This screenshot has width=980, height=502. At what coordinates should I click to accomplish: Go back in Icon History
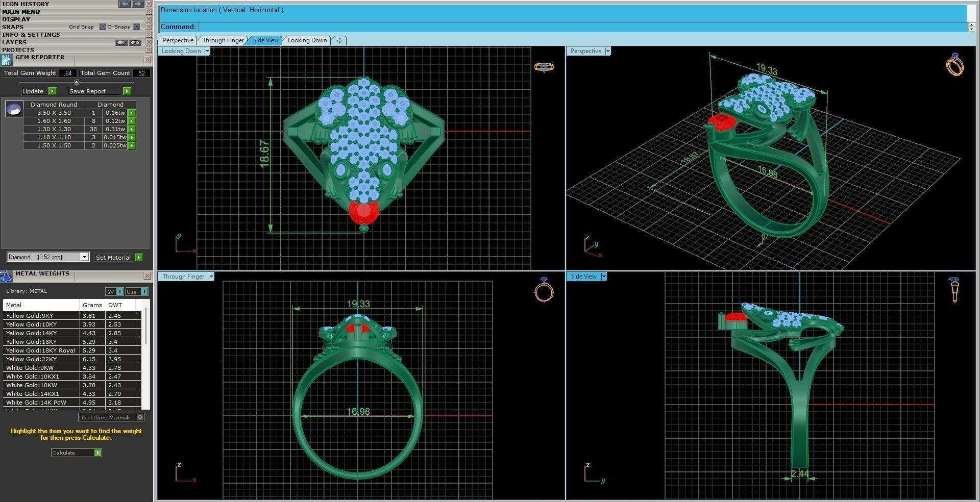click(125, 4)
